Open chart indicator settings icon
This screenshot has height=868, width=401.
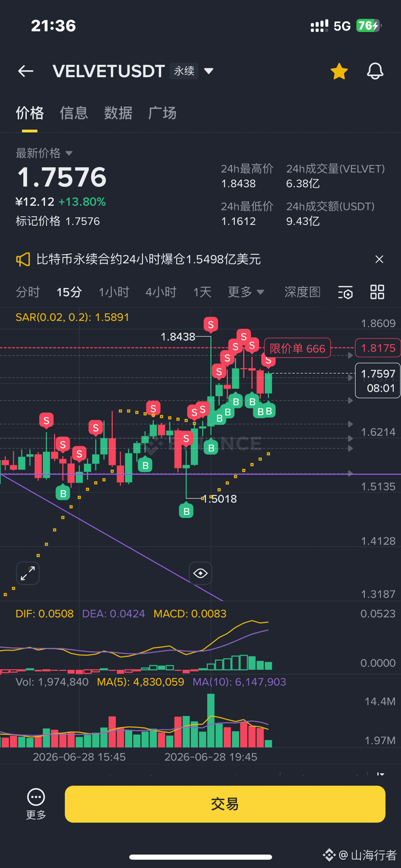[345, 293]
